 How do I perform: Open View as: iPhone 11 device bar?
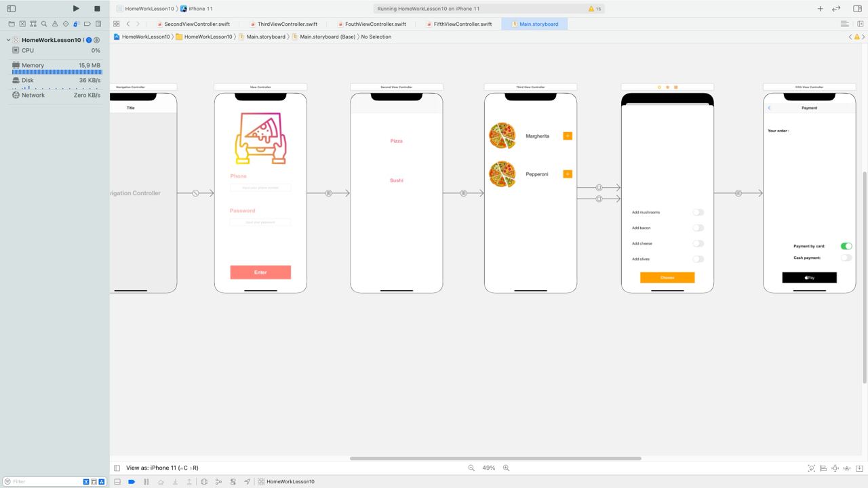tap(162, 468)
